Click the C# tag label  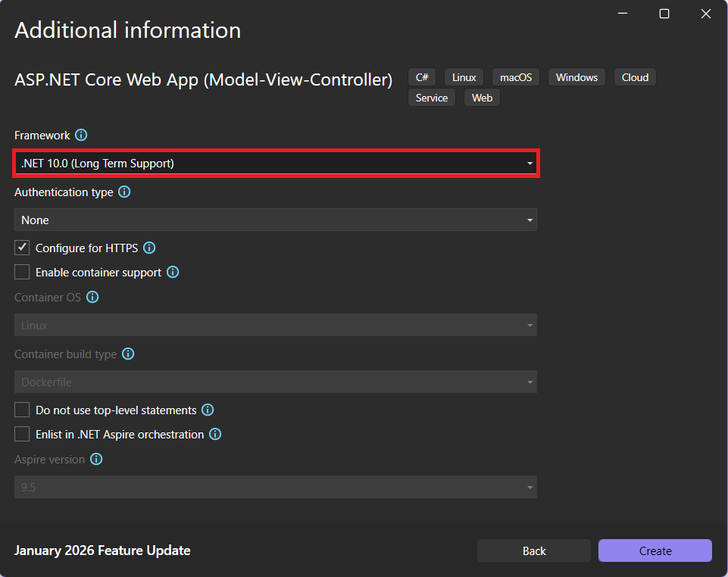click(x=422, y=77)
